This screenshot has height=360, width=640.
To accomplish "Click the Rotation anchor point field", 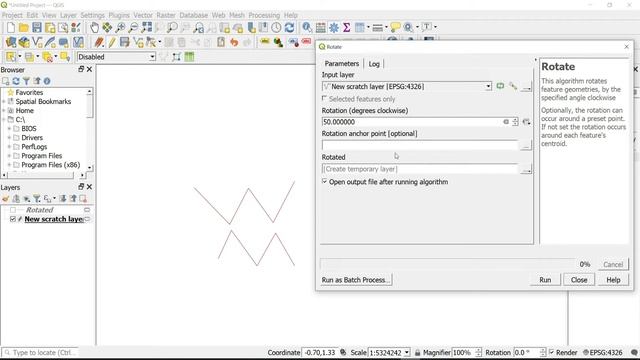I will tap(420, 145).
